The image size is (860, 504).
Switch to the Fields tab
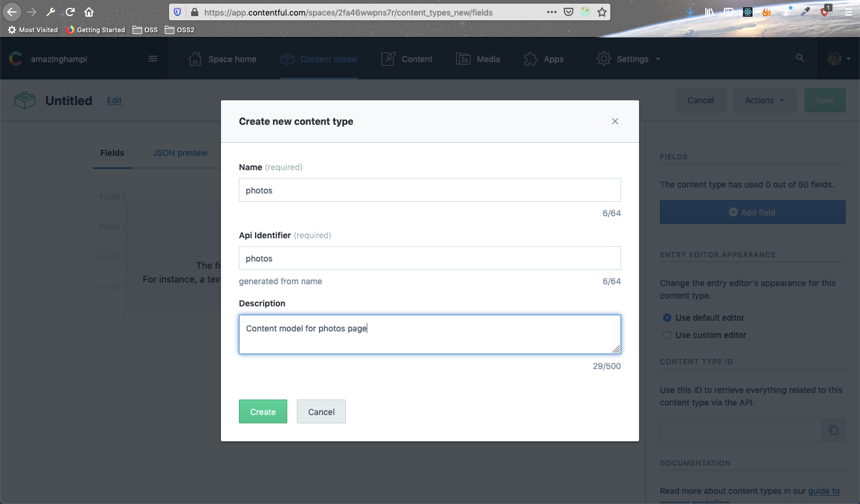coord(112,153)
